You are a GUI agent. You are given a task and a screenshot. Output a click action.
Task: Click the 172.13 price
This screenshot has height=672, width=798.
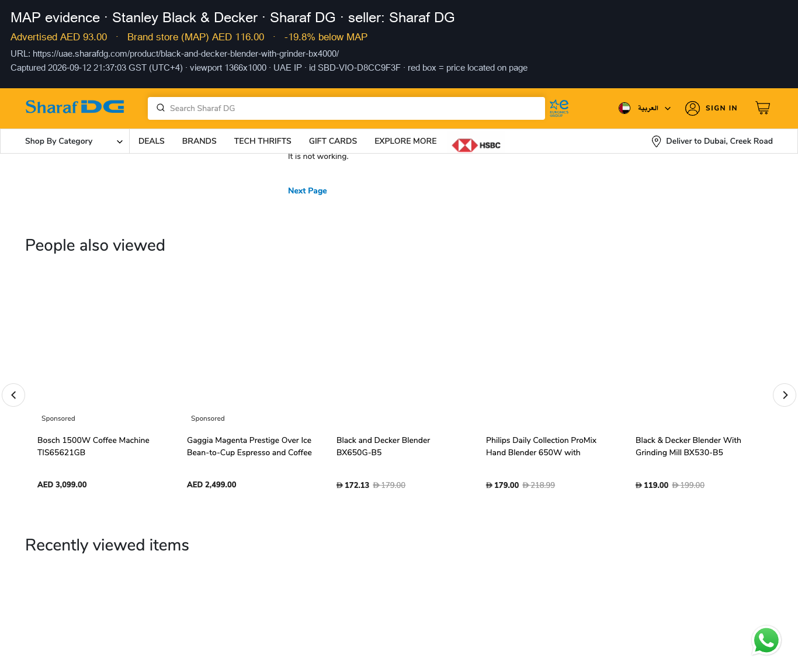click(x=353, y=486)
